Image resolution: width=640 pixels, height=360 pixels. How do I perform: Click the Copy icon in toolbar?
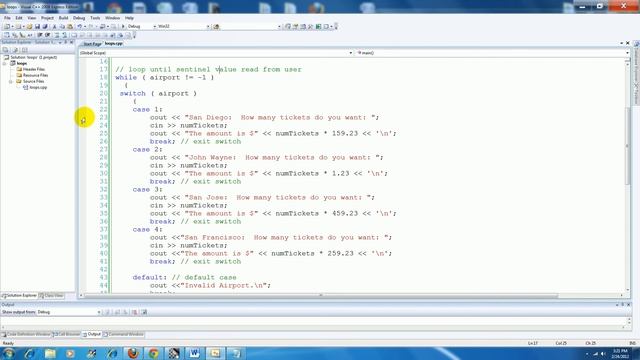click(62, 27)
